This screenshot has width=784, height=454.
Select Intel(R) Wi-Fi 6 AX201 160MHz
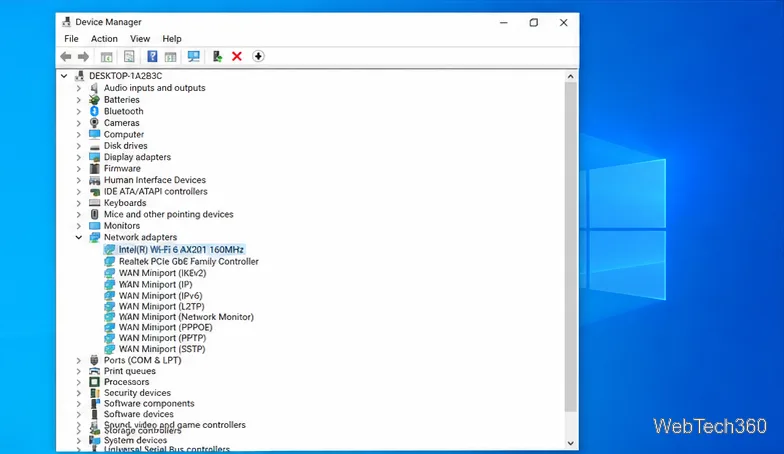coord(181,250)
